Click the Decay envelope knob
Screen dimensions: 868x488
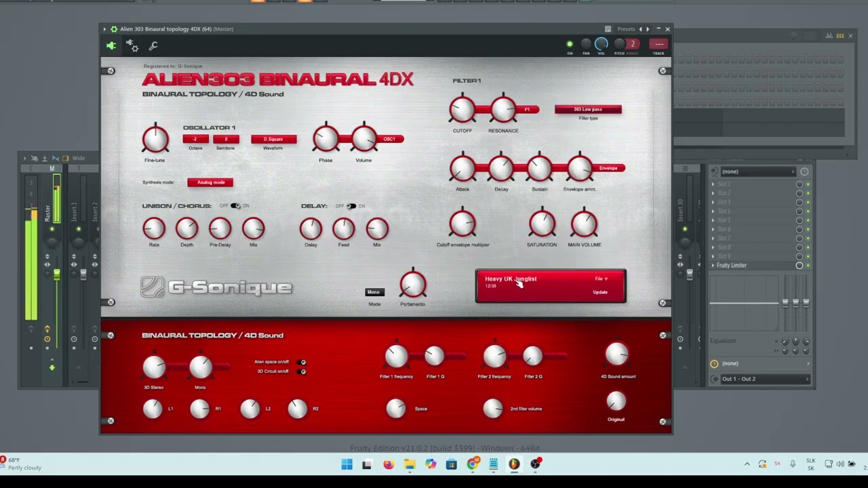click(501, 168)
